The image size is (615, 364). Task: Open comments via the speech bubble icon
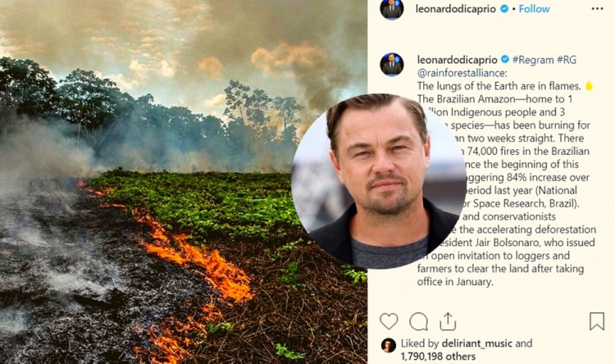tap(418, 321)
